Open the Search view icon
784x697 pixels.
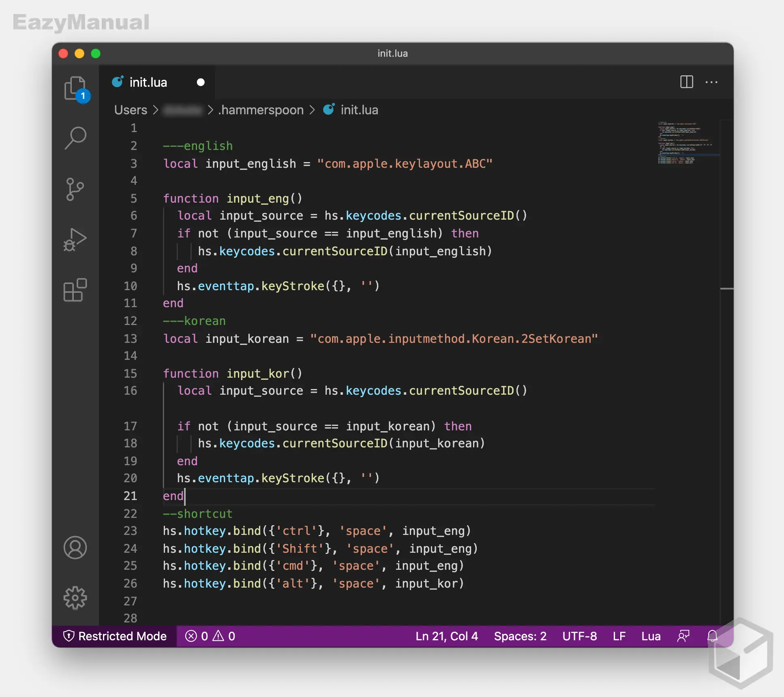pyautogui.click(x=75, y=138)
